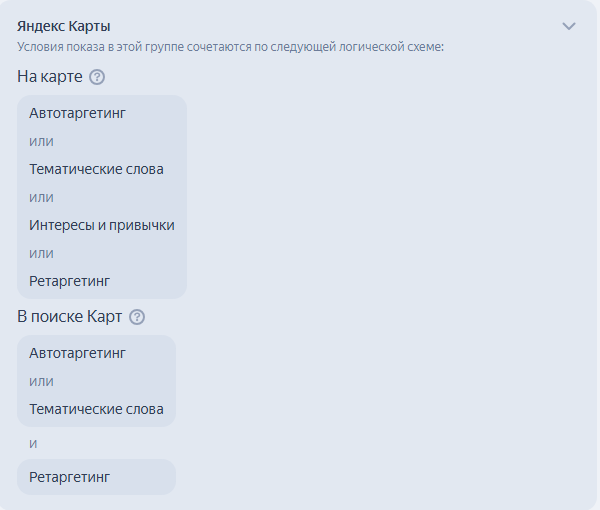This screenshot has width=600, height=510.
Task: Click the «В поиске Карт» heading
Action: 70,317
